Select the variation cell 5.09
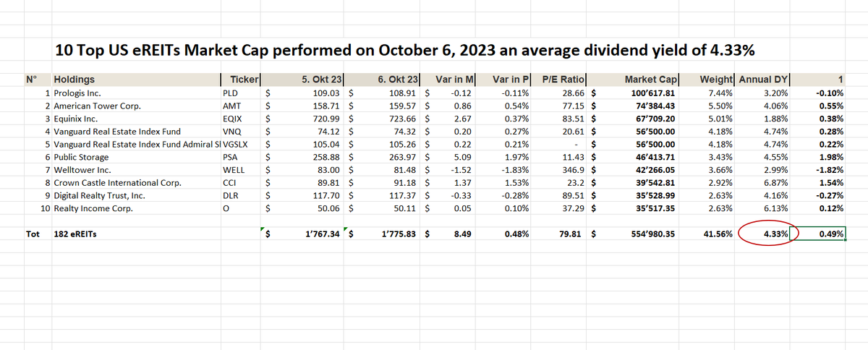This screenshot has width=868, height=350. click(x=461, y=157)
